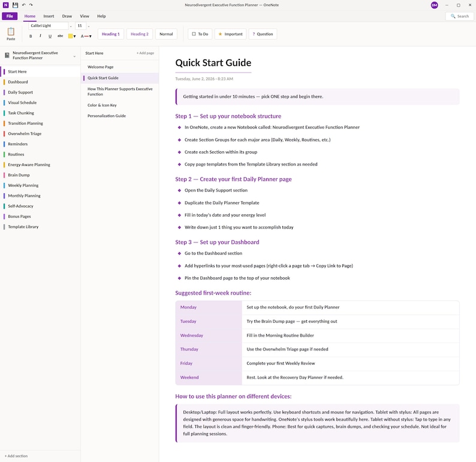
Task: Apply strikethrough with the abc icon
Action: pyautogui.click(x=60, y=36)
